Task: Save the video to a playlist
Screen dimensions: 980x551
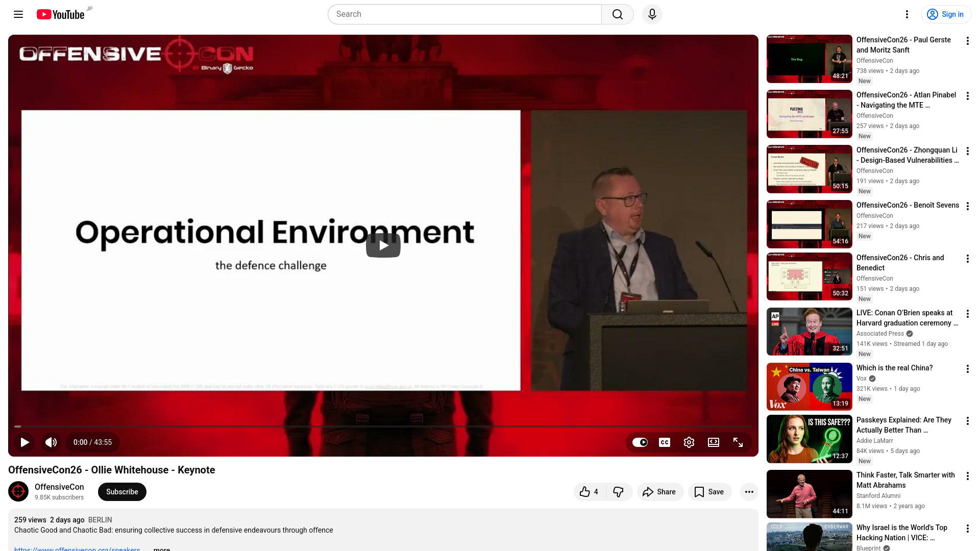Action: (x=709, y=492)
